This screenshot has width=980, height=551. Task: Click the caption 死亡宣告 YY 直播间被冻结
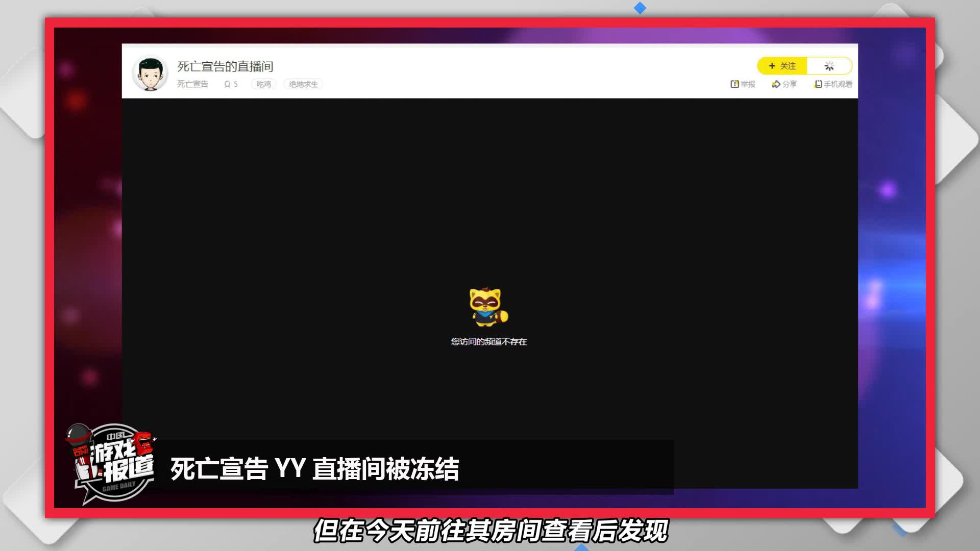click(x=314, y=469)
